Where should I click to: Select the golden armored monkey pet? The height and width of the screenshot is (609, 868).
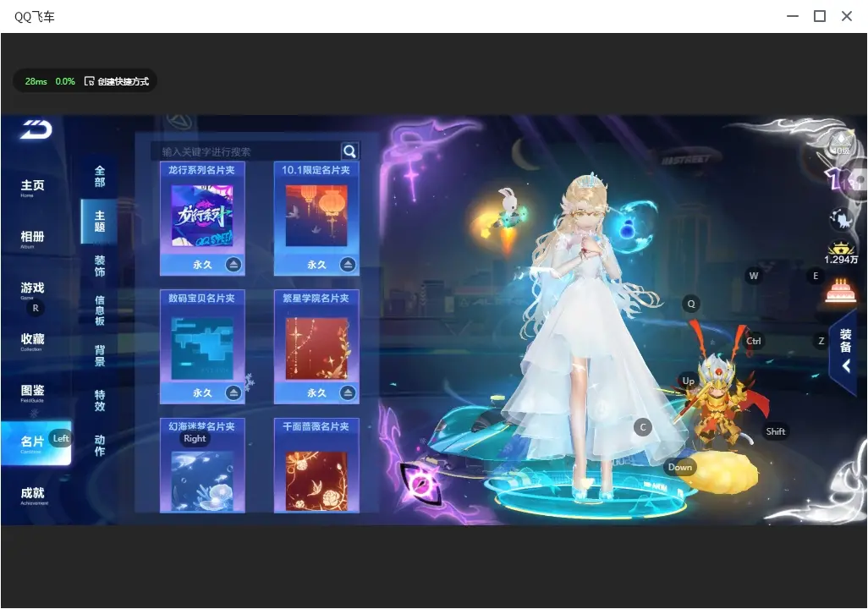[718, 400]
